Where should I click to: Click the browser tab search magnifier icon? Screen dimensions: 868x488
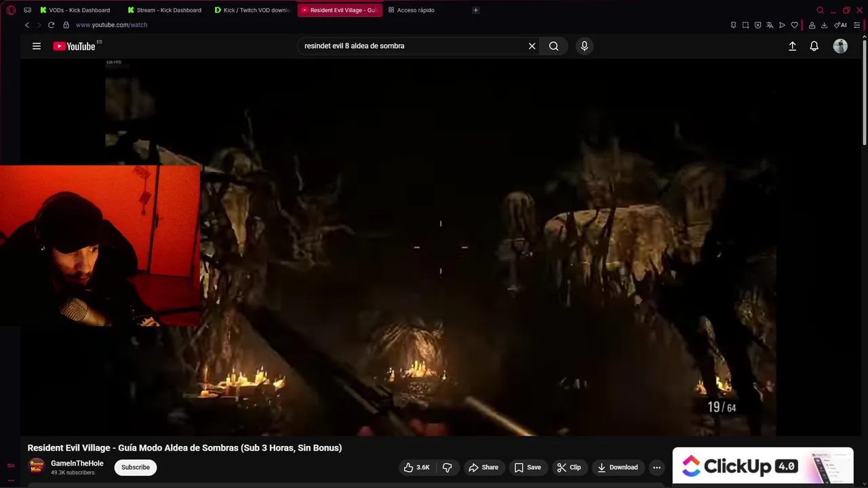[820, 10]
